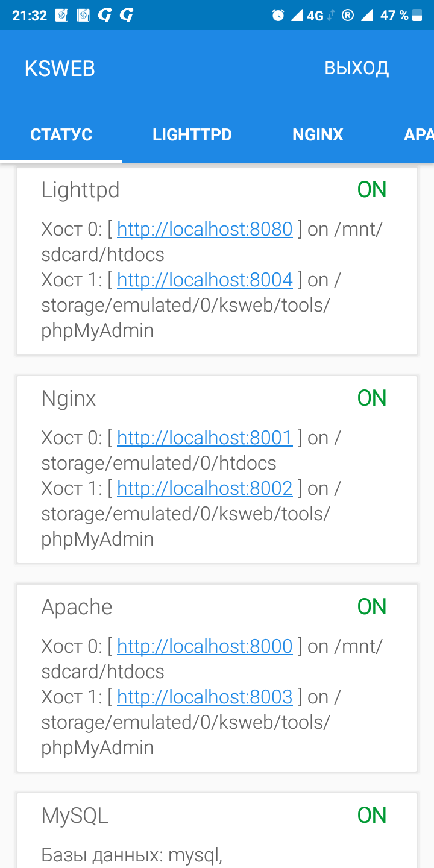Tap the 4G network indicator

tap(315, 16)
